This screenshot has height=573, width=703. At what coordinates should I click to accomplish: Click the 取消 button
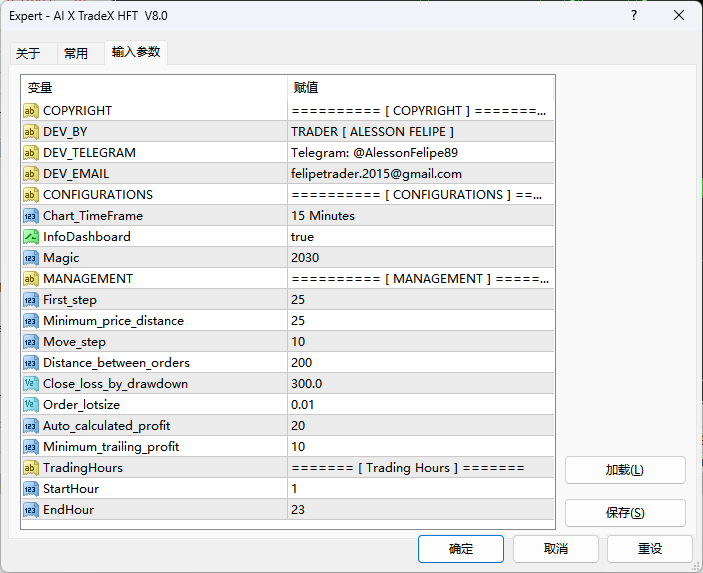pyautogui.click(x=556, y=549)
